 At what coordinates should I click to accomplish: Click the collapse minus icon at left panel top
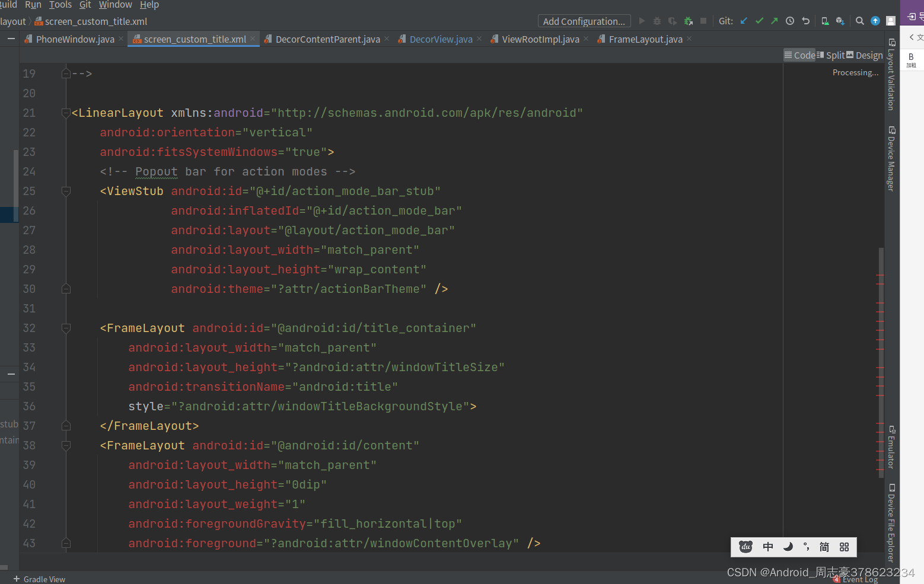pos(11,39)
